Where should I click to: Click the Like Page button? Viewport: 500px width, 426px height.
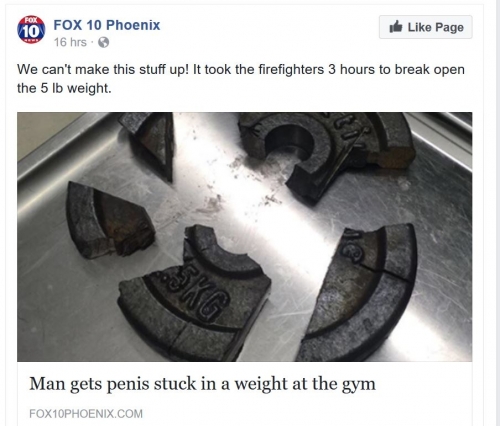point(425,27)
